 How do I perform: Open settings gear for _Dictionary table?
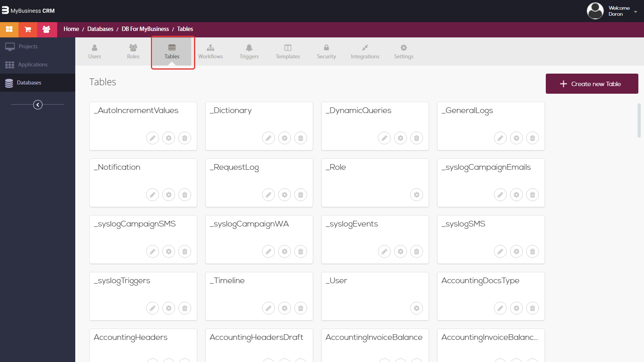coord(285,138)
